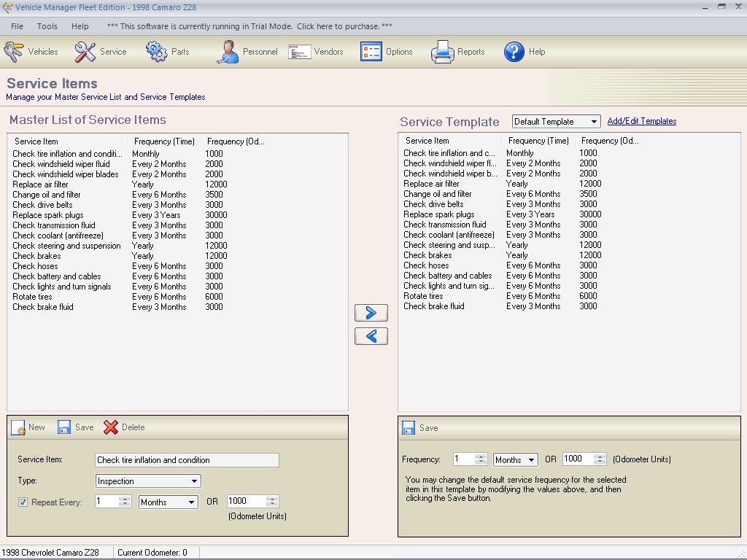Click the Vendors toolbar icon
This screenshot has width=747, height=560.
pyautogui.click(x=315, y=51)
